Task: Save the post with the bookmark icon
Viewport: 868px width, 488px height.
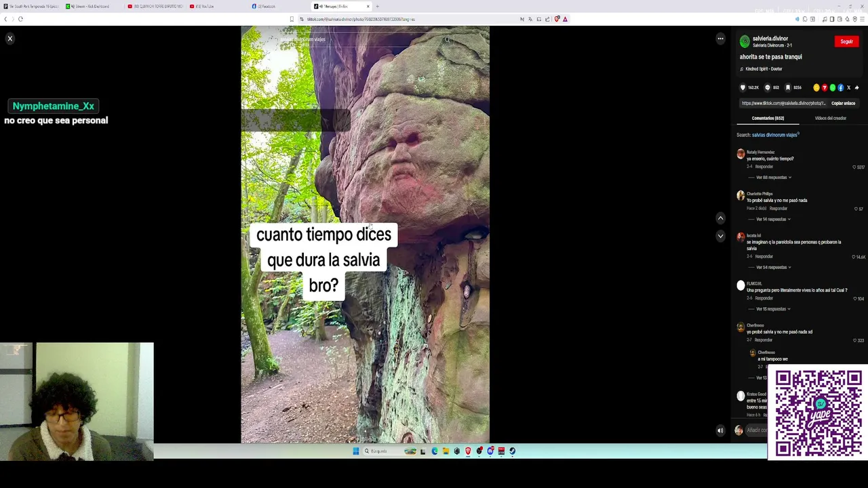Action: tap(788, 87)
